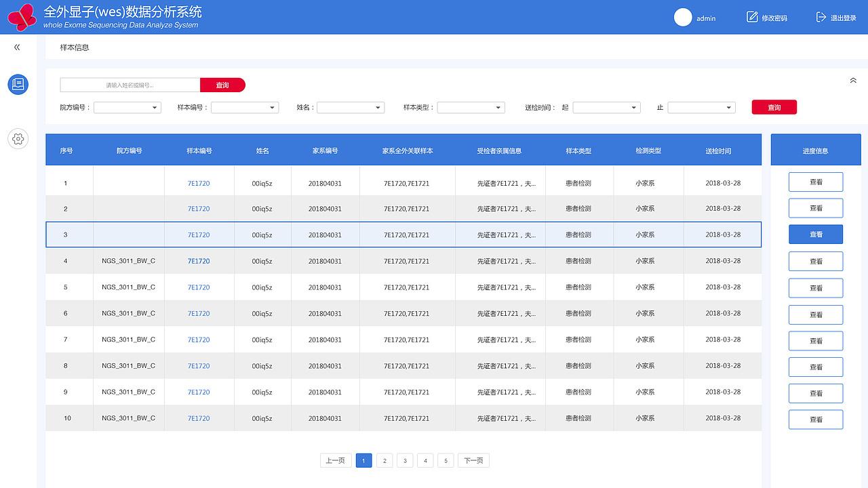Click 查看 button for row 5
Image resolution: width=868 pixels, height=488 pixels.
(x=816, y=288)
